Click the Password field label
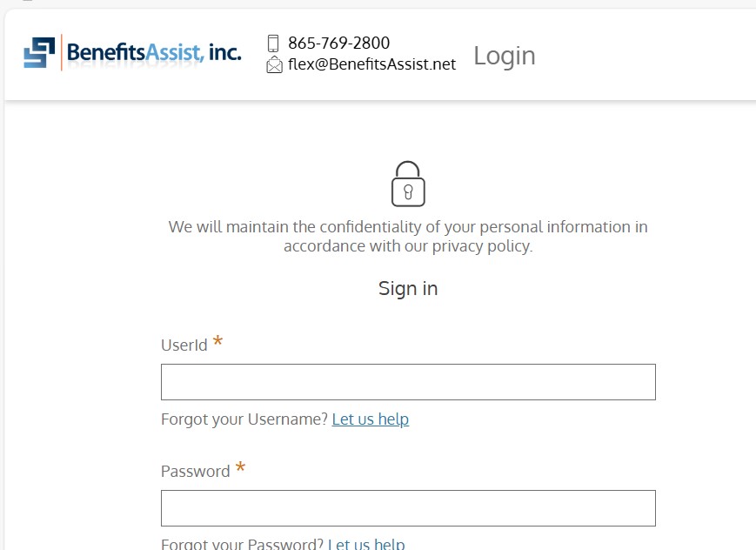 pos(195,472)
